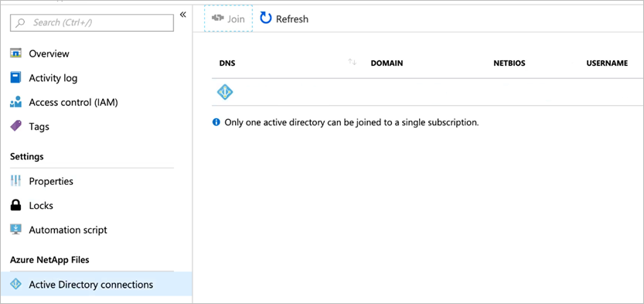This screenshot has width=644, height=304.
Task: Click the Azure NetApp Files heading
Action: 49,260
